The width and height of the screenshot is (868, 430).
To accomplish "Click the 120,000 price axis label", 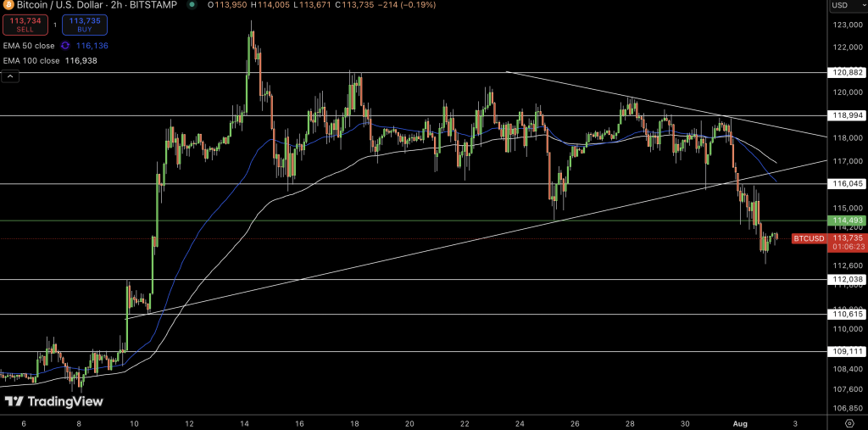I will [848, 92].
